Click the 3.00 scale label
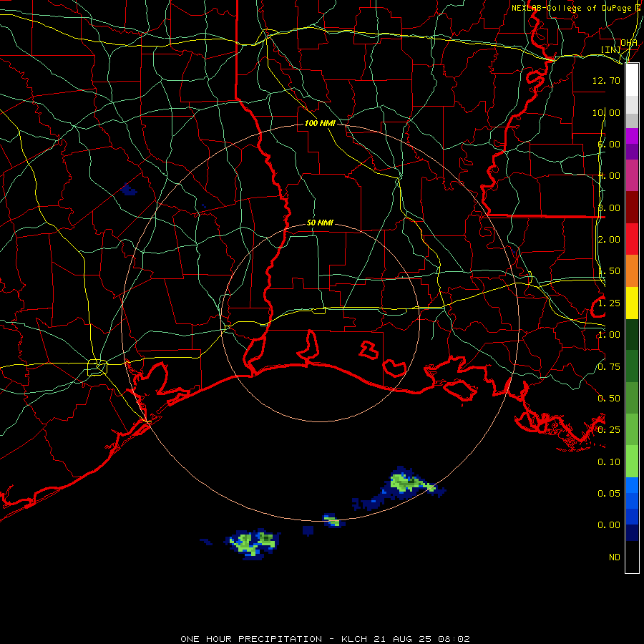Screen dimensions: 644x644 coord(609,208)
